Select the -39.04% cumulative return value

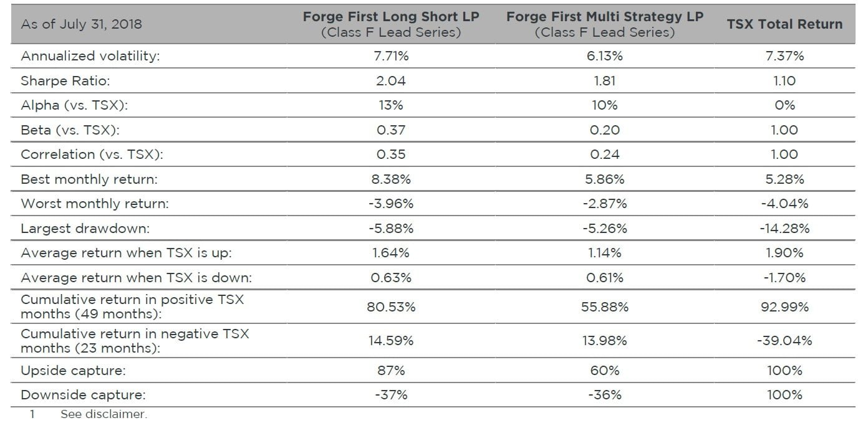tap(784, 341)
